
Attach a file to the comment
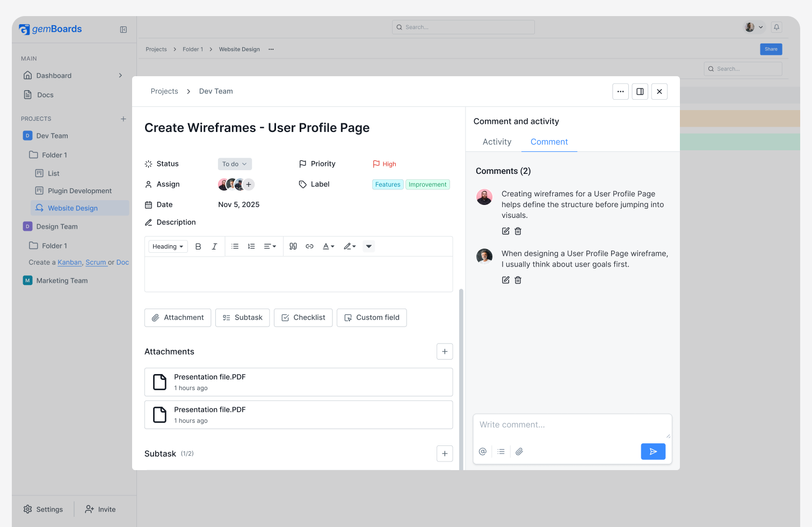click(x=519, y=451)
